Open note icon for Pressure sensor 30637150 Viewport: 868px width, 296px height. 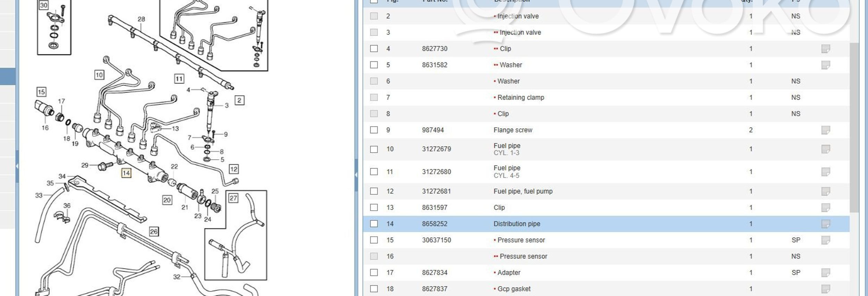pos(825,240)
